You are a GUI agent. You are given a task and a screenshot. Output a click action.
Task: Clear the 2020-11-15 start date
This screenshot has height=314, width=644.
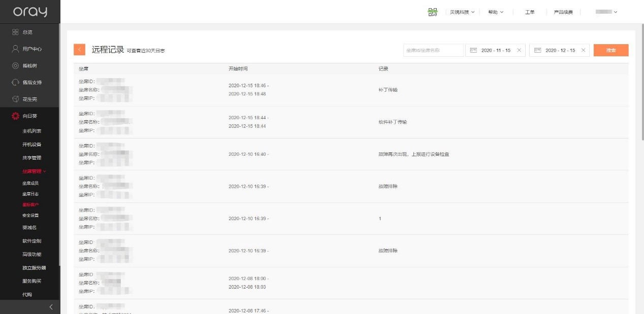pos(519,50)
